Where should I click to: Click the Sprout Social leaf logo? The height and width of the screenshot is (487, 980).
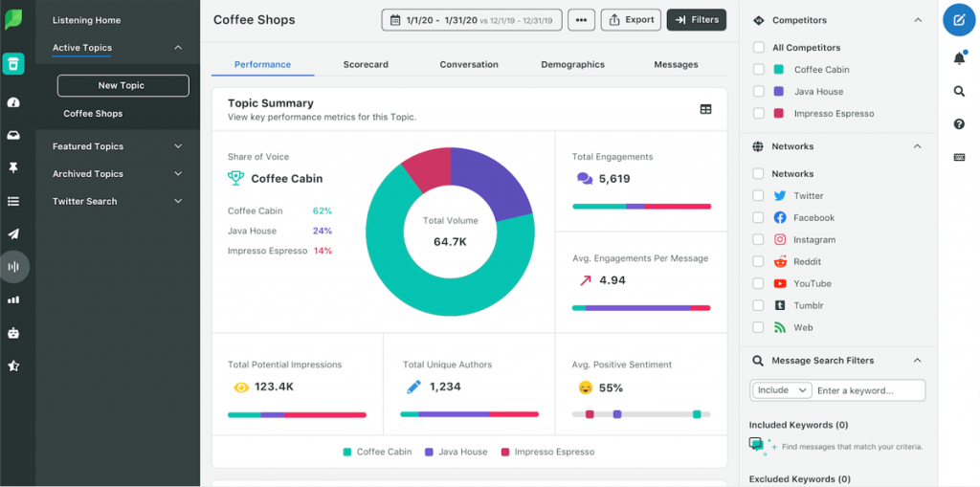tap(13, 19)
